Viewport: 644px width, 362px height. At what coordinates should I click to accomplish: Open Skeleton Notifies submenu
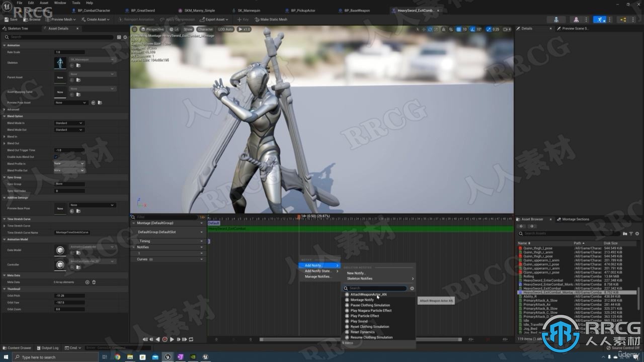click(x=379, y=279)
